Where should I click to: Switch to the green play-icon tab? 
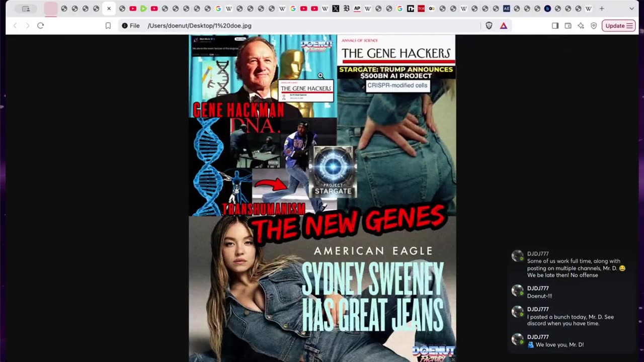[x=143, y=9]
